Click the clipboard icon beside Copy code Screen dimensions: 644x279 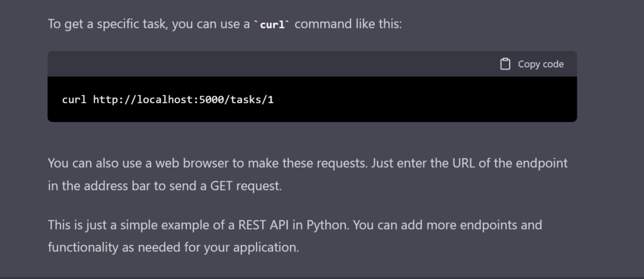505,64
